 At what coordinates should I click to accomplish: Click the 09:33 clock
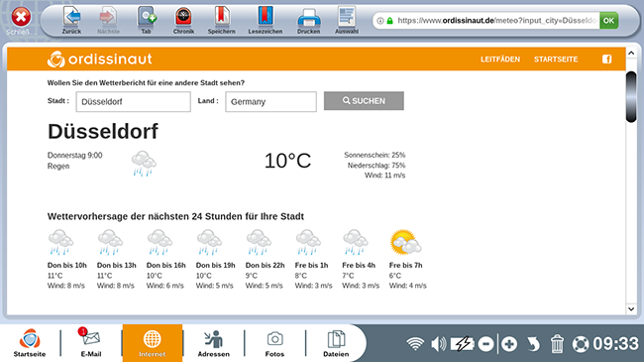coord(615,344)
